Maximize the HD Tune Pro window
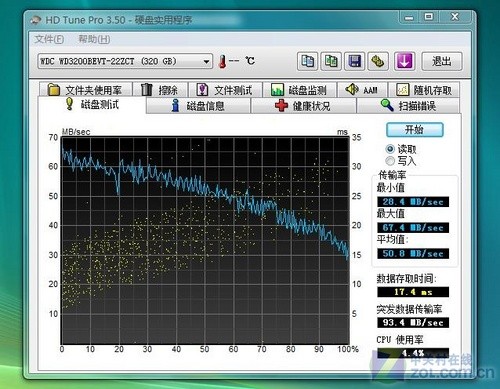This screenshot has height=389, width=500. pyautogui.click(x=429, y=17)
